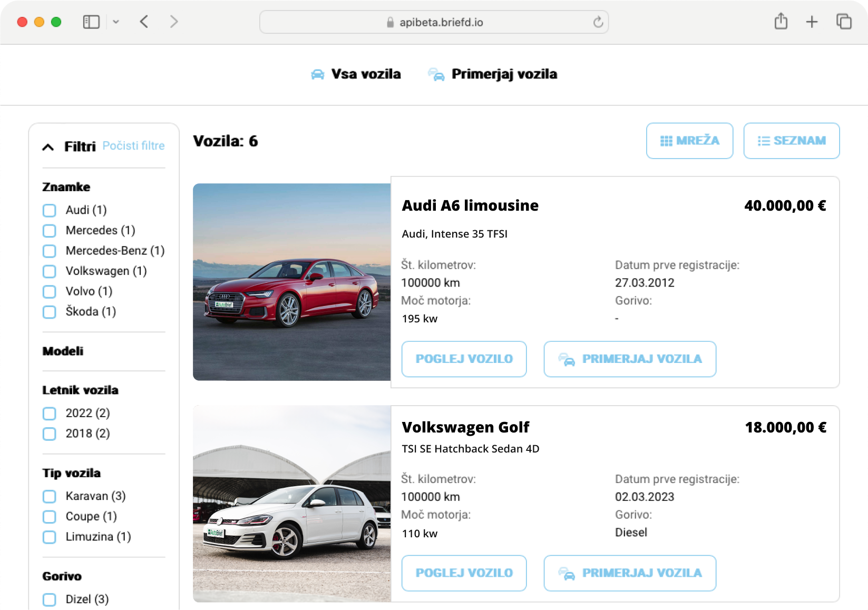Open the sidebar options dropdown chevron
Screen dimensions: 868x610
[x=116, y=22]
